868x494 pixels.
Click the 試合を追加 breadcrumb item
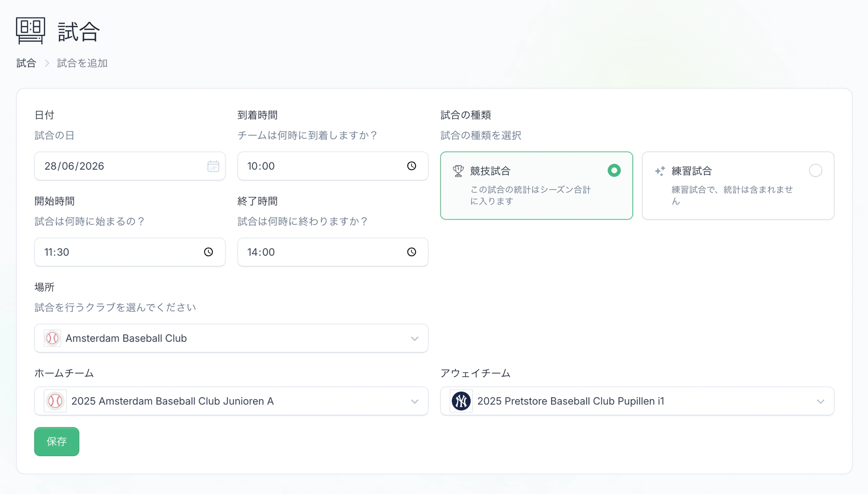coord(82,63)
